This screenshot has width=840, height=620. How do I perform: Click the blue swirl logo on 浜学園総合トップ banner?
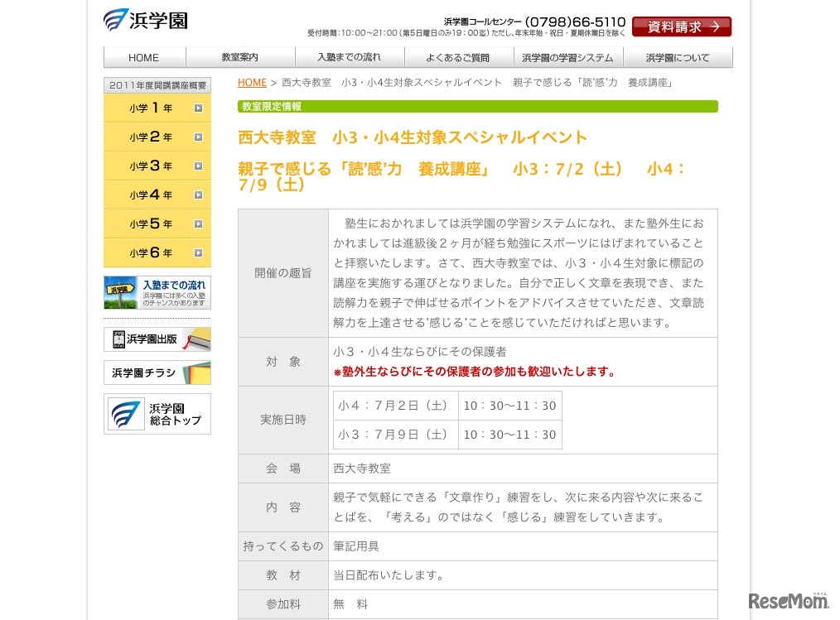pos(125,414)
